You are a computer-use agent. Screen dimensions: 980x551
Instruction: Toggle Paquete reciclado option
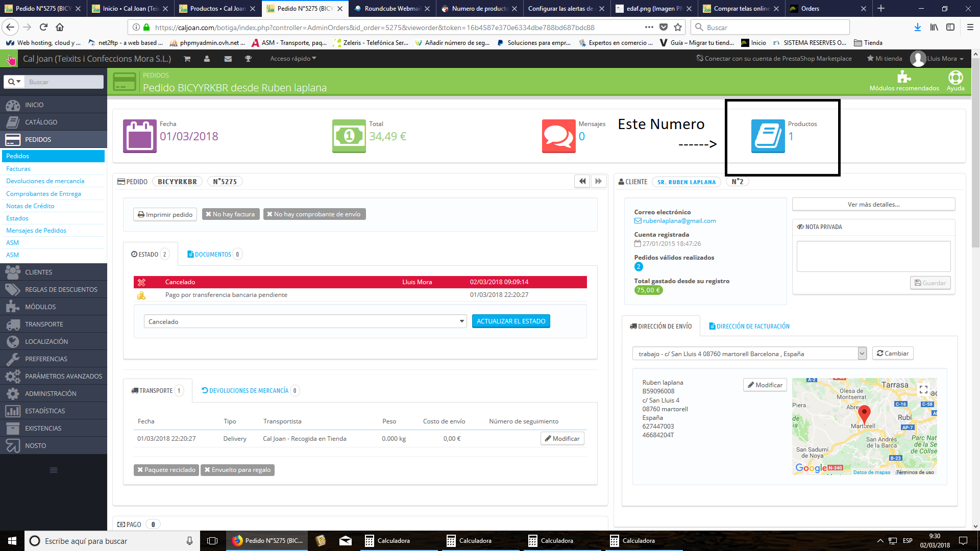[166, 470]
